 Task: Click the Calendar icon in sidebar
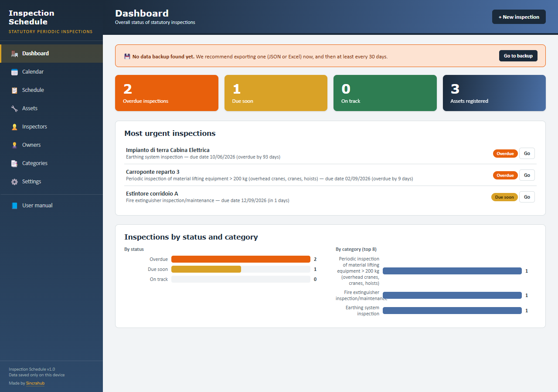(x=14, y=72)
